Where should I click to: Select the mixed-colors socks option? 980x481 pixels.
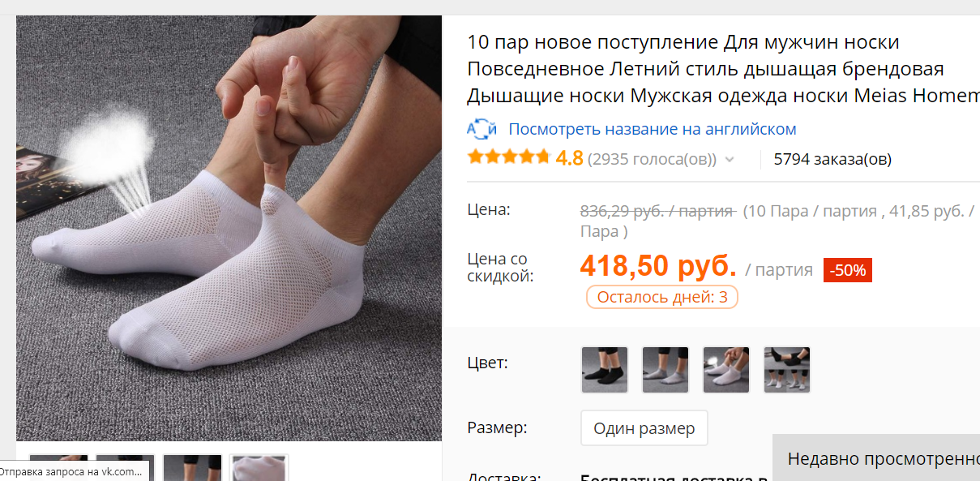point(787,370)
